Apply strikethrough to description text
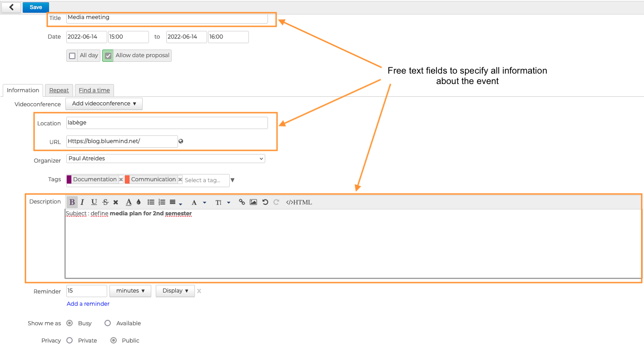This screenshot has width=644, height=358. point(105,202)
